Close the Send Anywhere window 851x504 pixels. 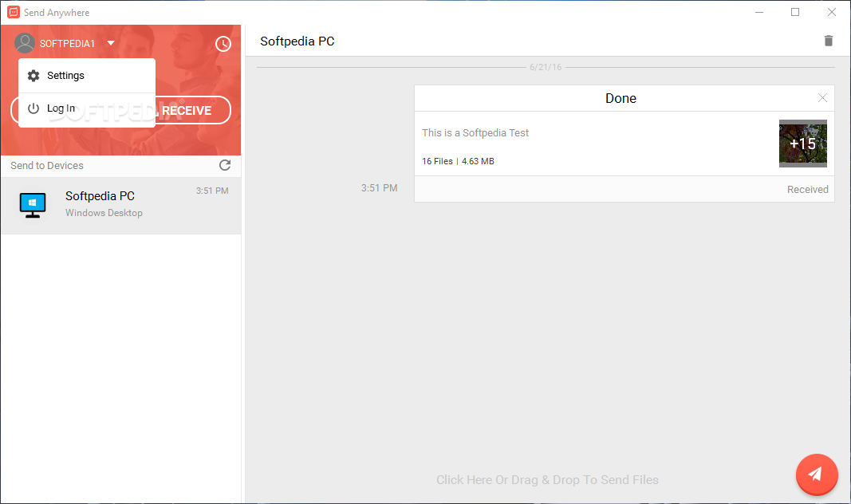[832, 12]
